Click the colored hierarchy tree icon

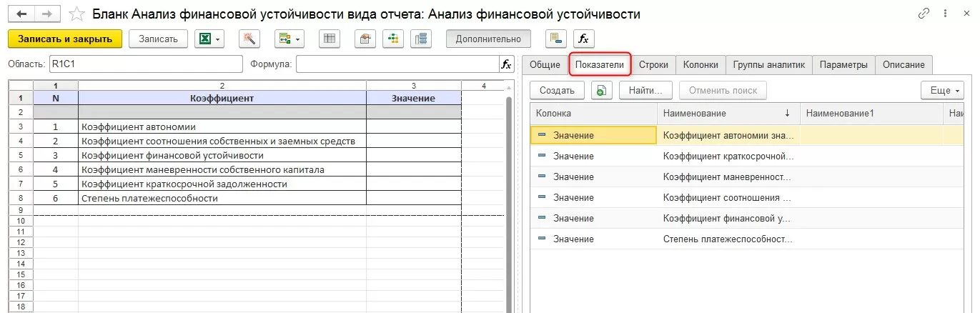tap(393, 39)
